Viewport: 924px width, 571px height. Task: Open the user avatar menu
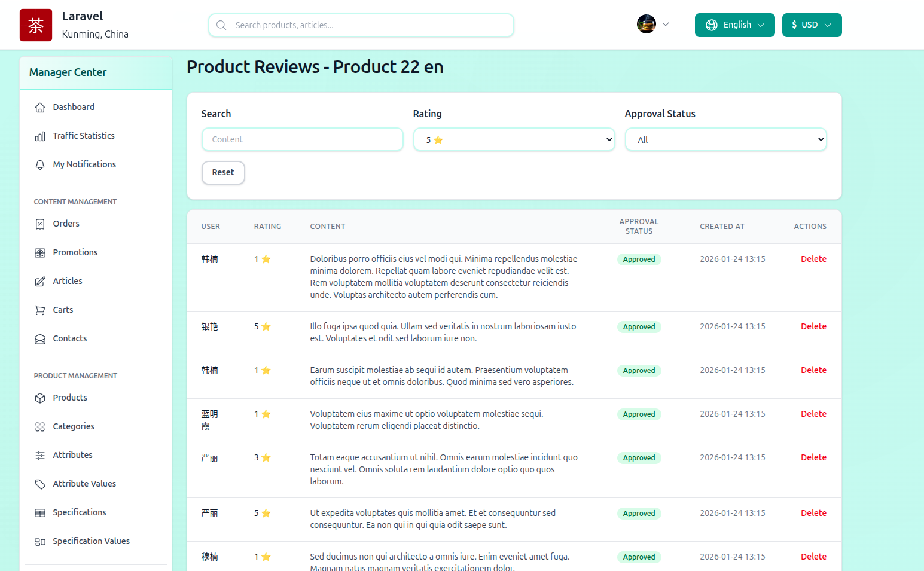tap(652, 25)
